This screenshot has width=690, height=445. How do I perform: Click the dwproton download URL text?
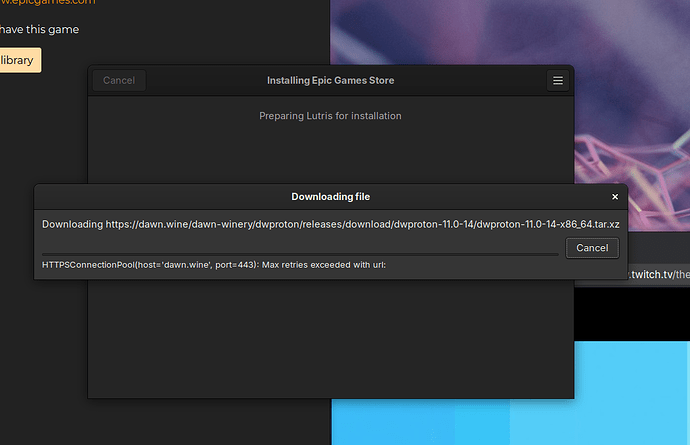click(x=363, y=224)
